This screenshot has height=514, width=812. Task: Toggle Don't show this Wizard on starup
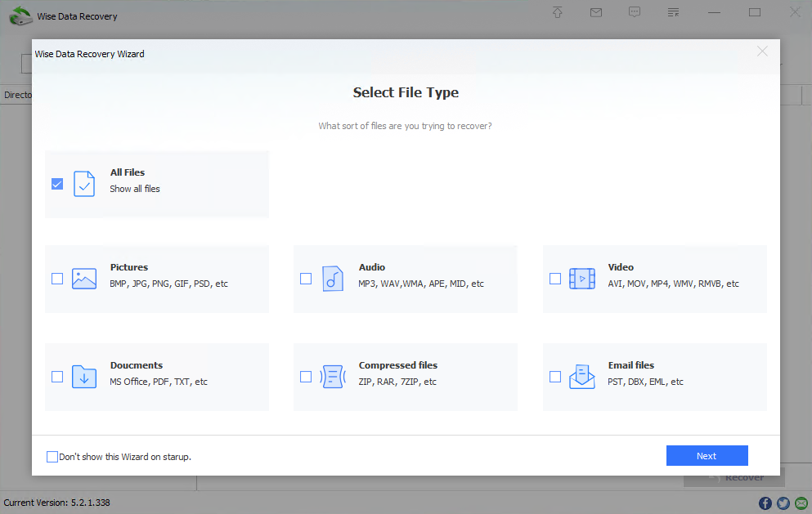(x=52, y=457)
